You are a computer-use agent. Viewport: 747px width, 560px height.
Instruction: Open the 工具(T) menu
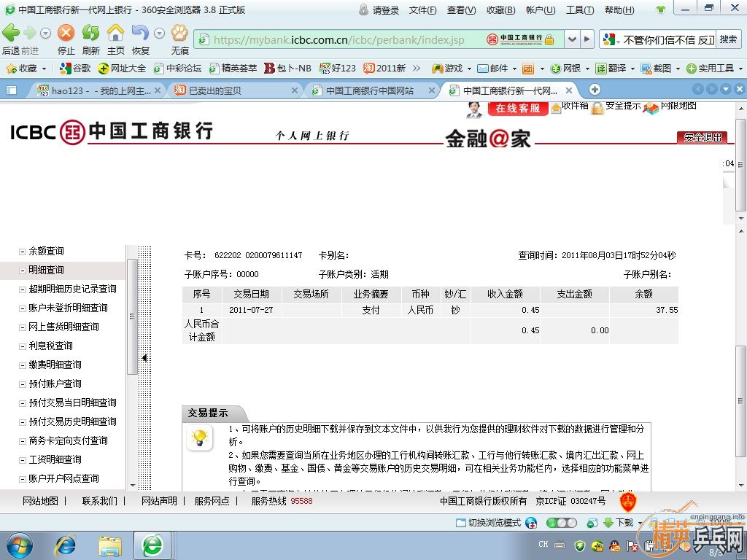point(580,10)
